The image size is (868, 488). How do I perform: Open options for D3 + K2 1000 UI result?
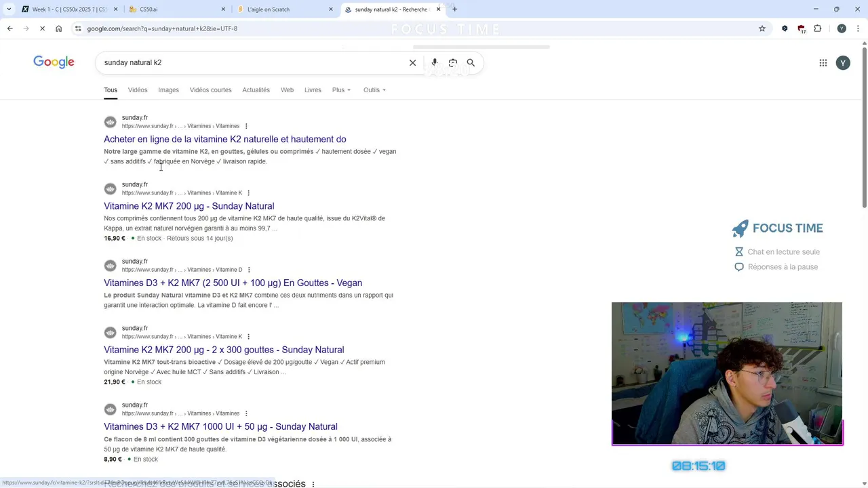tap(246, 413)
